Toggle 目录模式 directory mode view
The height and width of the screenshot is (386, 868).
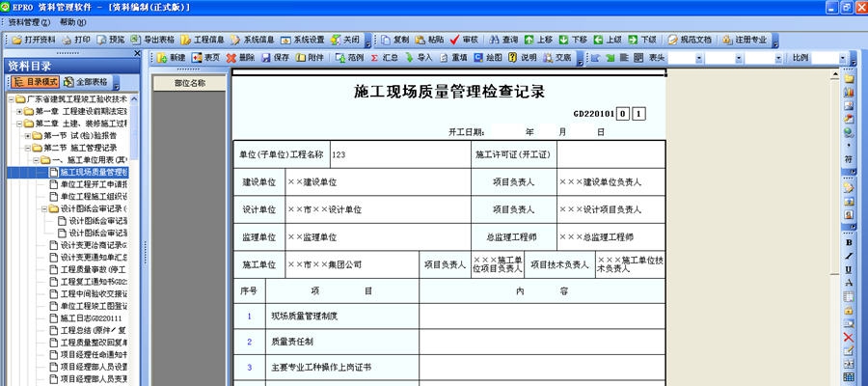(x=35, y=82)
